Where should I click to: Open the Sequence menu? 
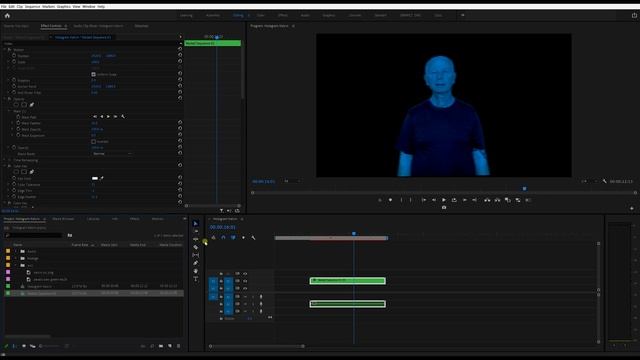33,7
